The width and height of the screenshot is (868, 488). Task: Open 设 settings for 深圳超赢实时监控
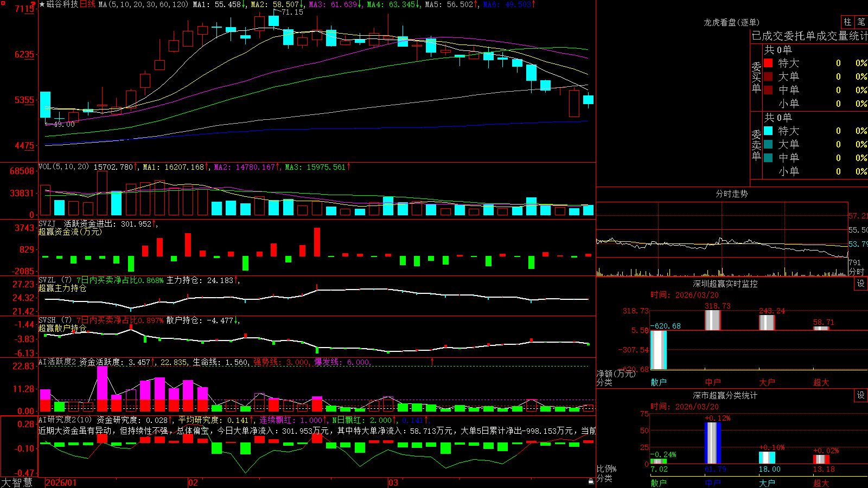click(861, 284)
